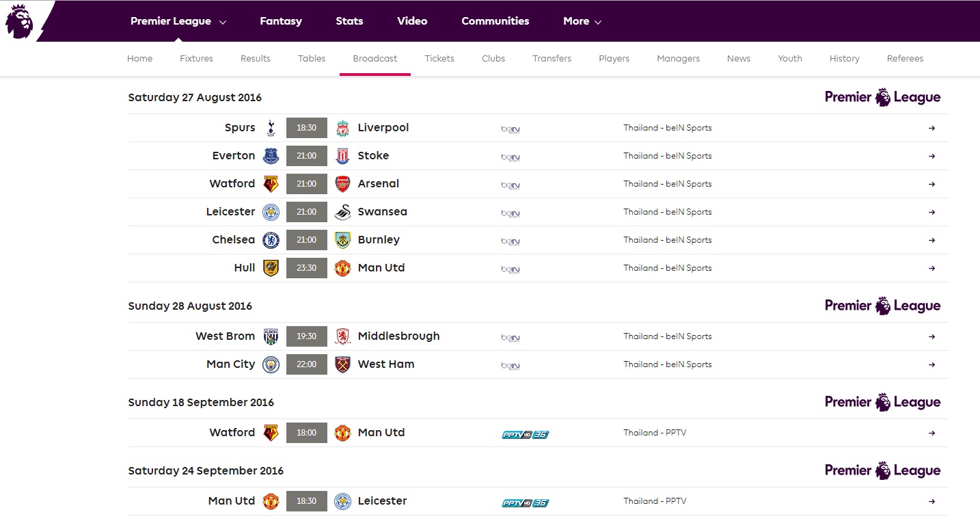The height and width of the screenshot is (521, 980).
Task: Click PPTV logo in Watford row
Action: click(526, 434)
